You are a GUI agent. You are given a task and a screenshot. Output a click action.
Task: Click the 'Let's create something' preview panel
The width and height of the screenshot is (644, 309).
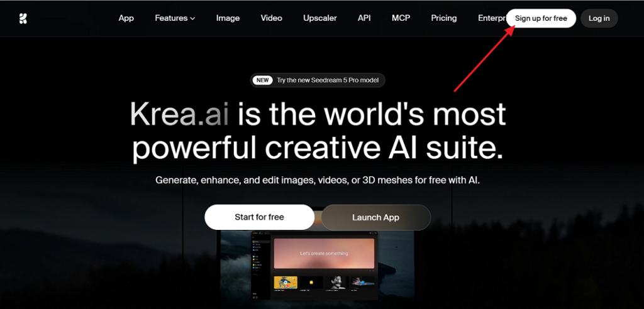(x=324, y=254)
